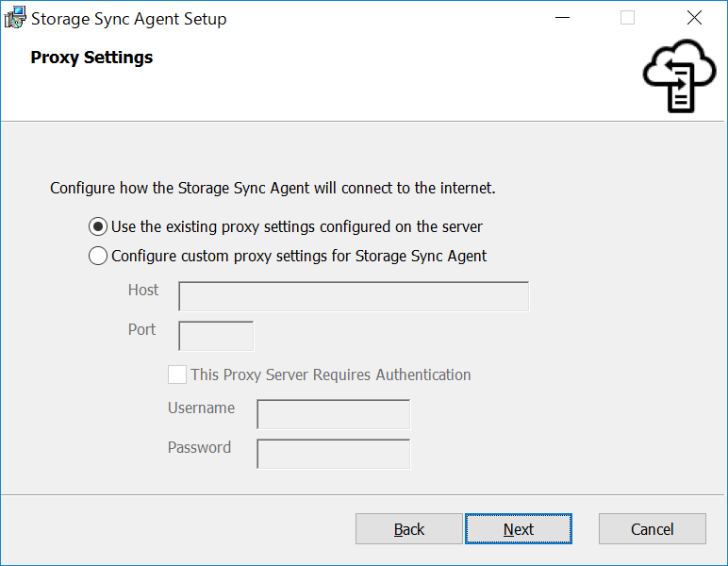Focus the Port input box
Image resolution: width=728 pixels, height=566 pixels.
click(216, 336)
